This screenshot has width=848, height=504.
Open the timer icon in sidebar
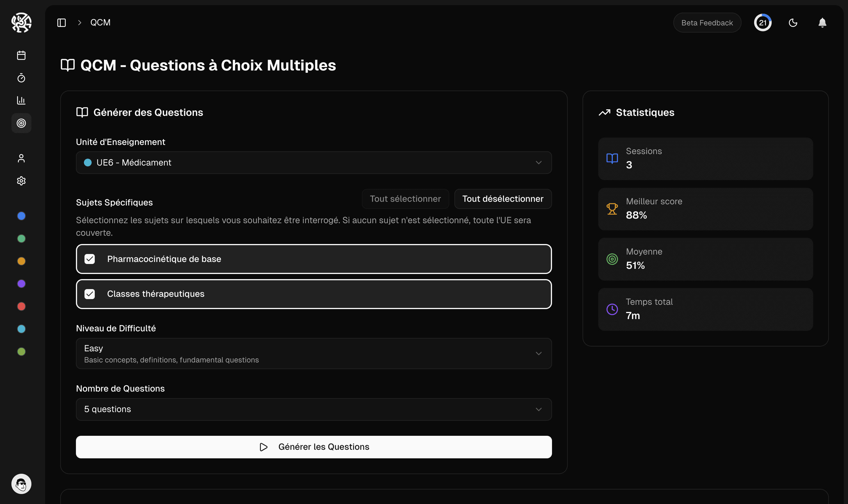tap(21, 78)
